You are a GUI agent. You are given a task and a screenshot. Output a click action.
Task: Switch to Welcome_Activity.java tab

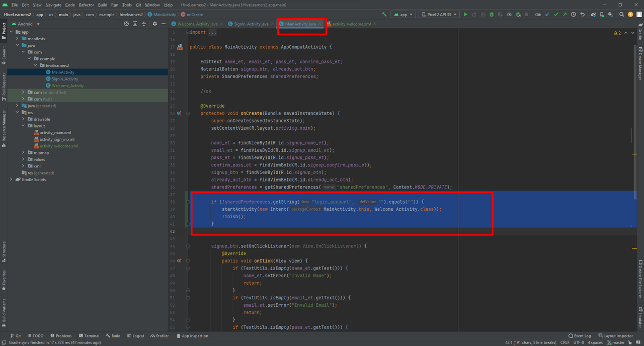pos(197,24)
